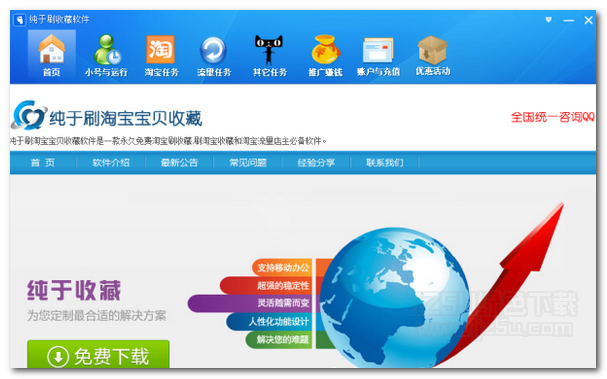Click the heart swirl site logo
The width and height of the screenshot is (607, 379).
tap(29, 115)
